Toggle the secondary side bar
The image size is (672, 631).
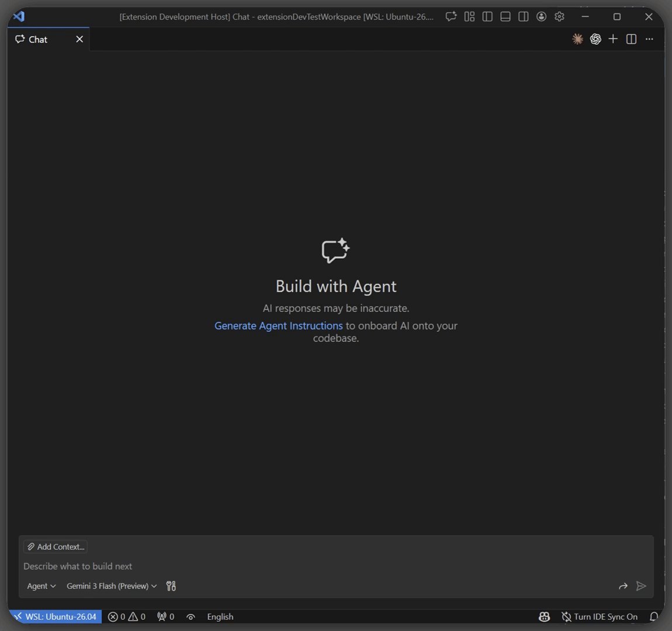524,17
